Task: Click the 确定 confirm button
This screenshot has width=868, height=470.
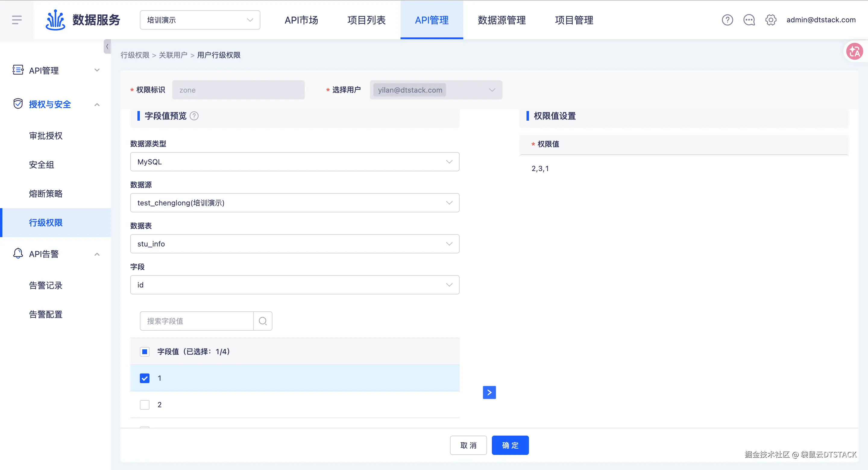Action: pos(510,445)
